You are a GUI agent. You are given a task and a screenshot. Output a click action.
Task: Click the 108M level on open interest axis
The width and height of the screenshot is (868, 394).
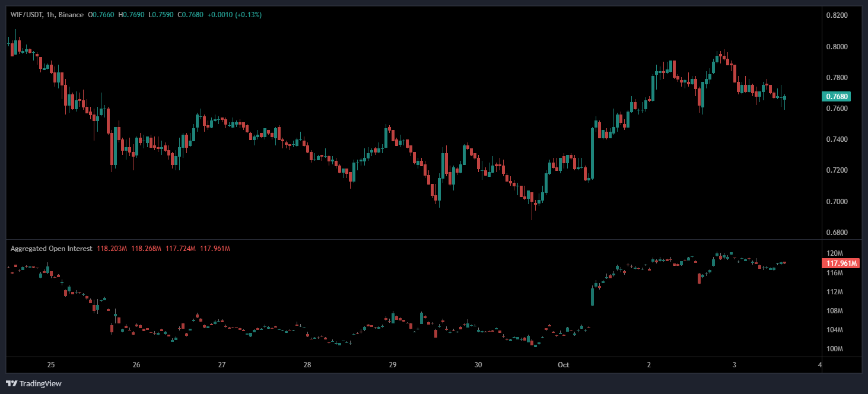click(834, 311)
